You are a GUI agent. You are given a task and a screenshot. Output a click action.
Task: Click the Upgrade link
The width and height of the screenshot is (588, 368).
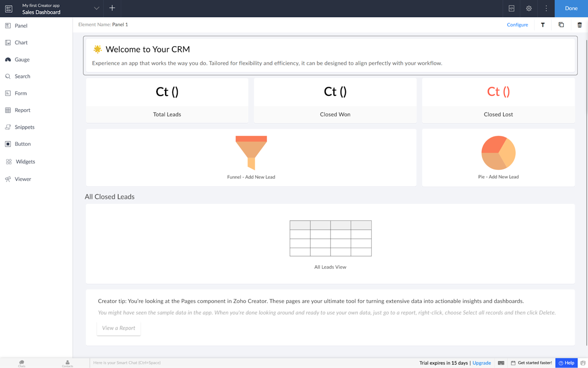pos(482,363)
